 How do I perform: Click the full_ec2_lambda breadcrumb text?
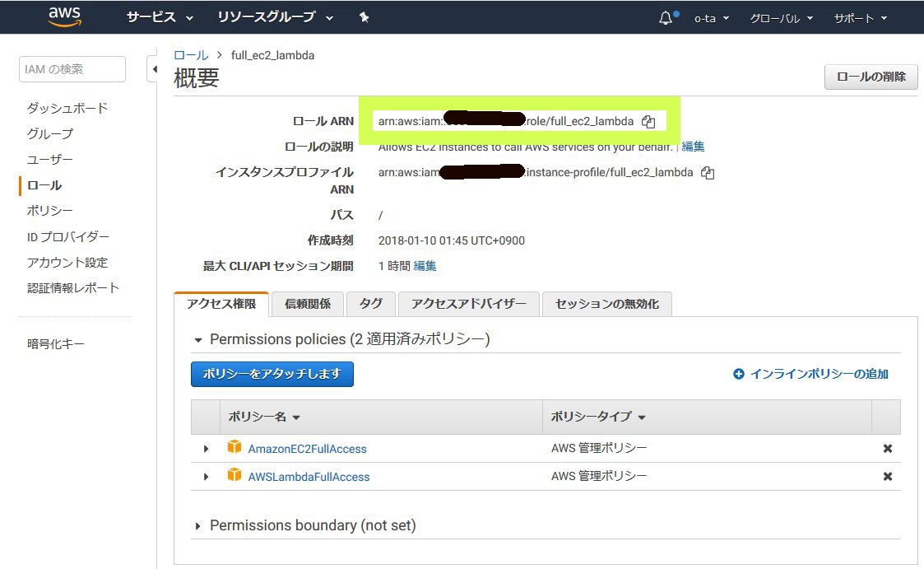pyautogui.click(x=273, y=55)
